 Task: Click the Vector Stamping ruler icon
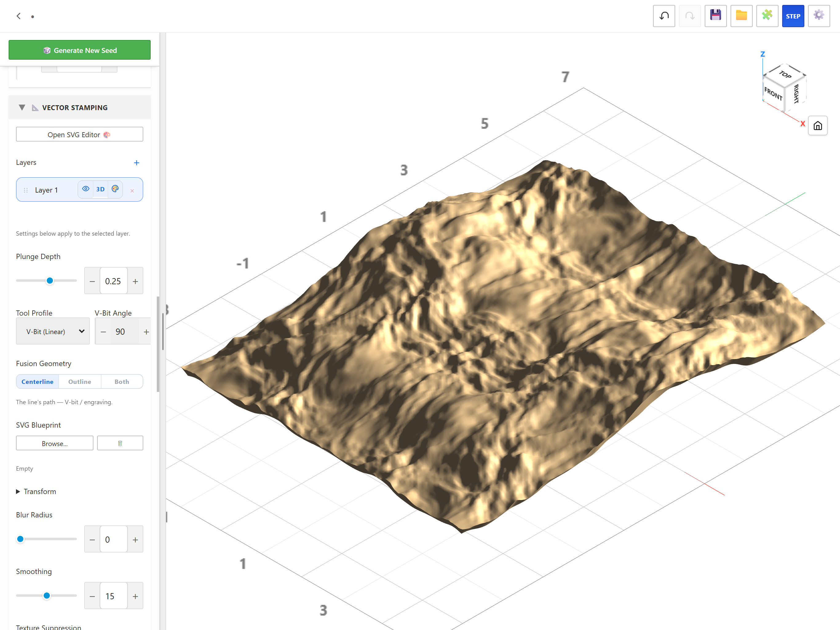(35, 108)
